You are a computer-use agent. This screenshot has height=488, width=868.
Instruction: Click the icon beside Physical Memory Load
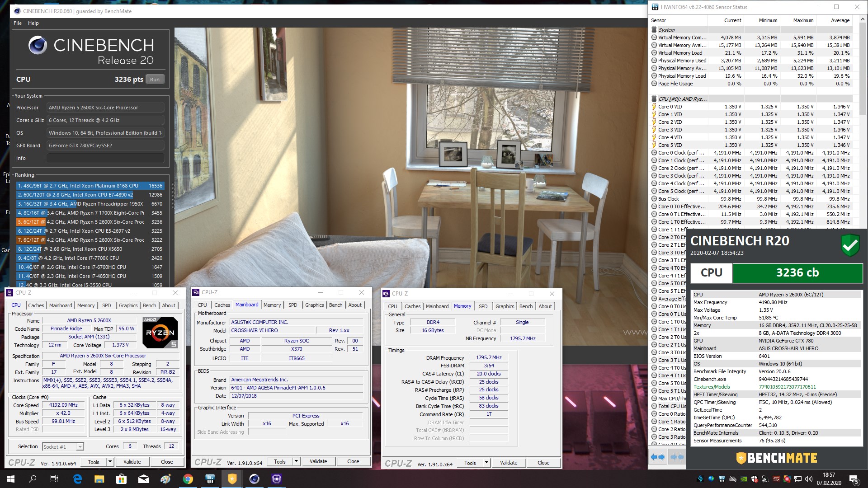654,76
